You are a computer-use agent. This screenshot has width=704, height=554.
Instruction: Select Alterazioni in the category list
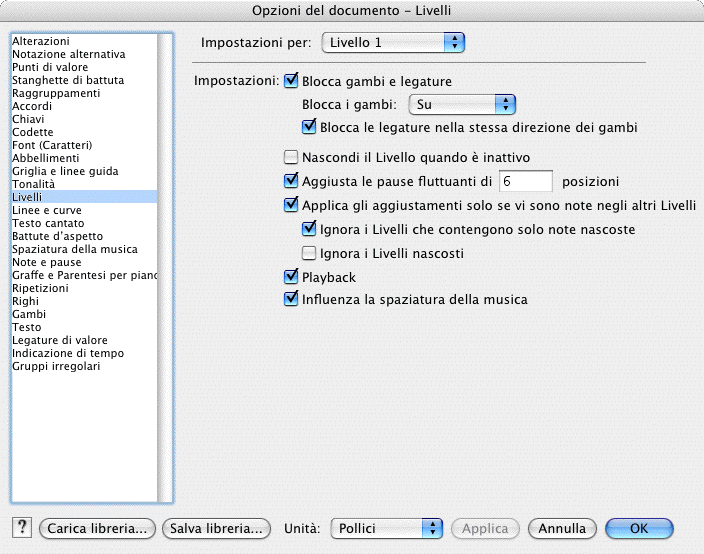[41, 41]
